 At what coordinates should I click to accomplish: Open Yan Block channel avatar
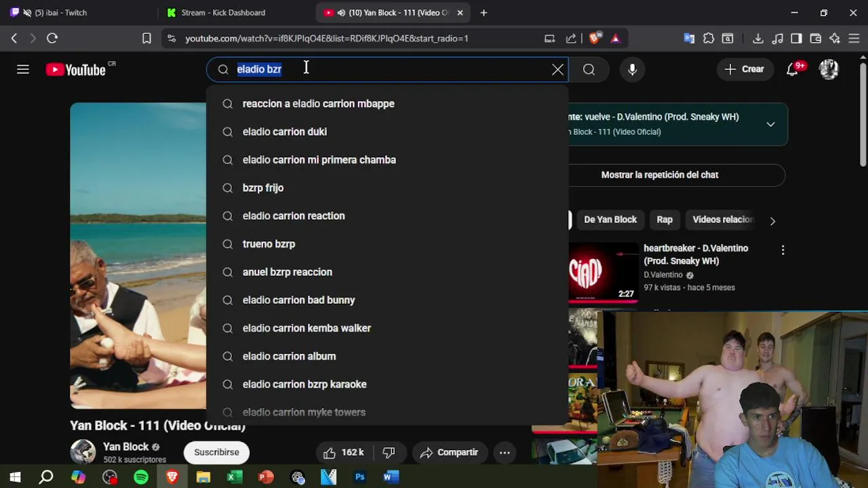pyautogui.click(x=83, y=452)
